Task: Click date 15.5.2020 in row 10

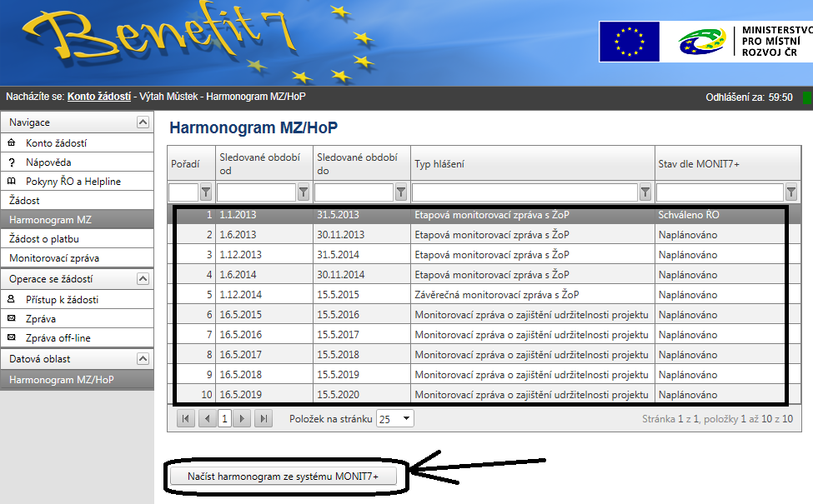Action: tap(338, 395)
